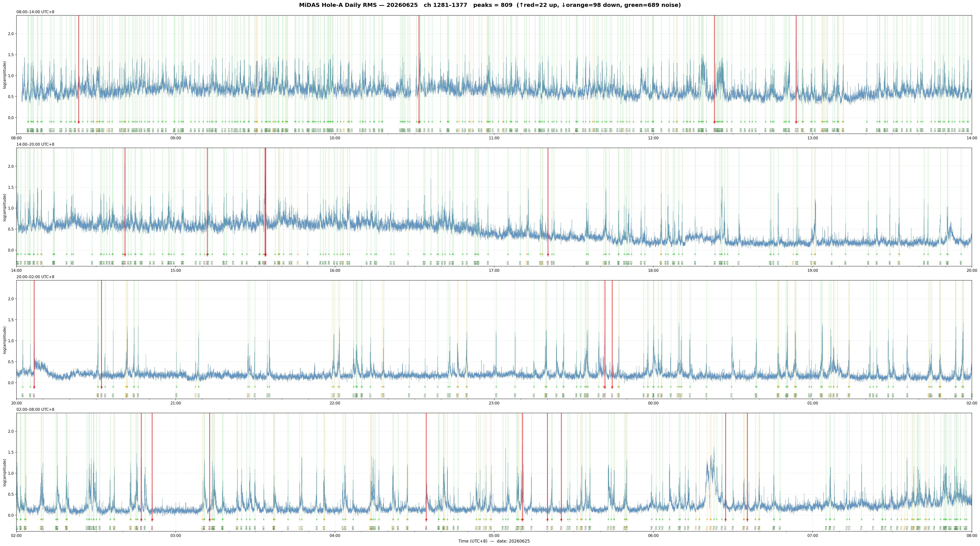This screenshot has width=980, height=546.
Task: Select the "20:00–02:00 UTC+8" panel title
Action: [35, 277]
